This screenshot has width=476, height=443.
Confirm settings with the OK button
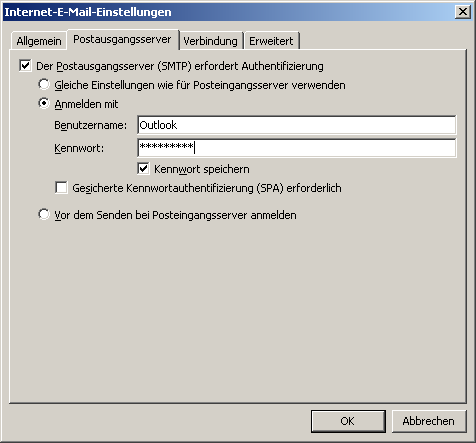tap(348, 421)
